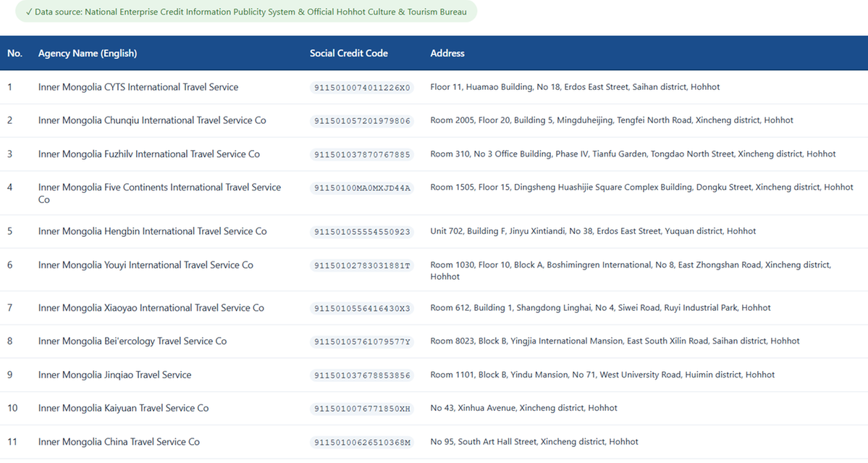Click the 'No 43, Xinhua Avenue' address

click(x=523, y=408)
